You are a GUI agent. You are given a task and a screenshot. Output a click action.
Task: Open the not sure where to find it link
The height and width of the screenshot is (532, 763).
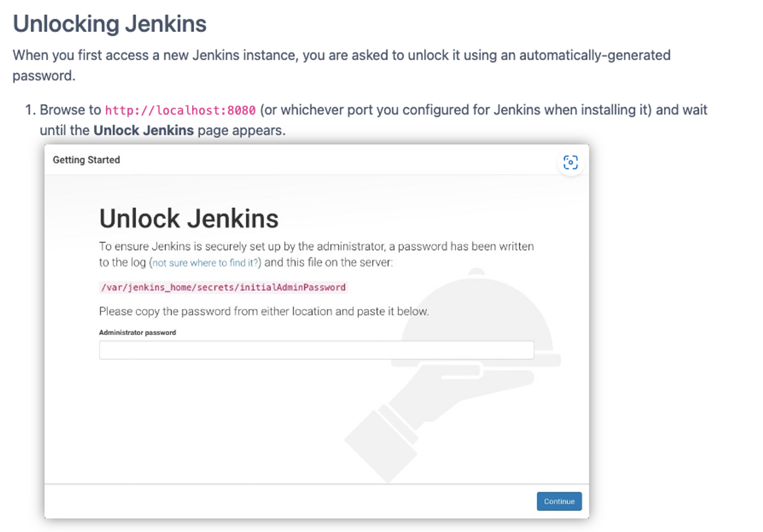pos(205,263)
